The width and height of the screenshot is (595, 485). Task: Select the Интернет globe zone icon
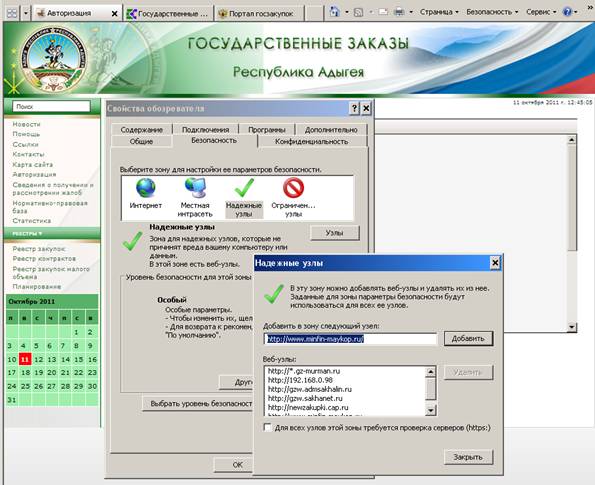click(x=146, y=188)
